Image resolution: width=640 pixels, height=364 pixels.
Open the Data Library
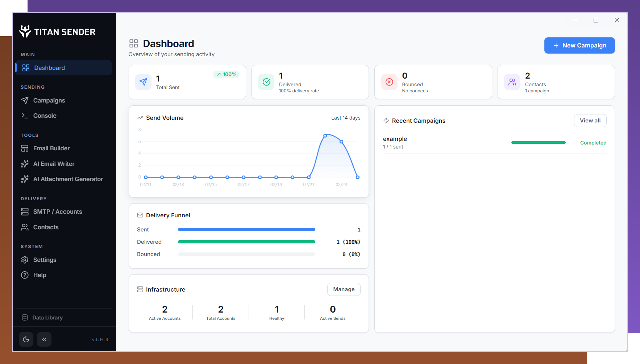(47, 317)
